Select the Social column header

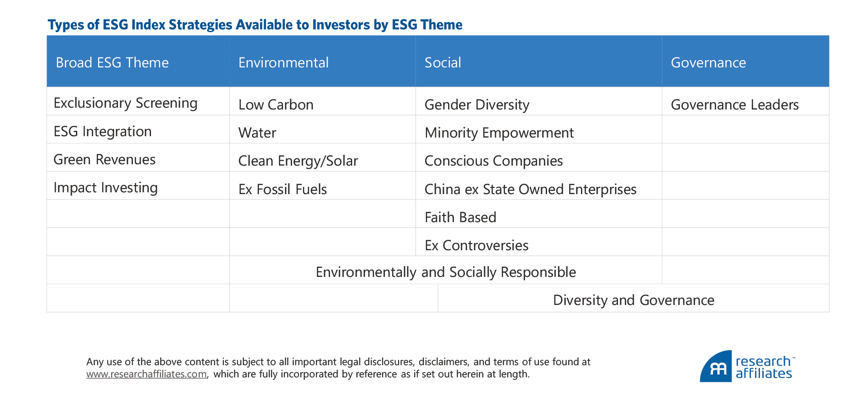(443, 62)
